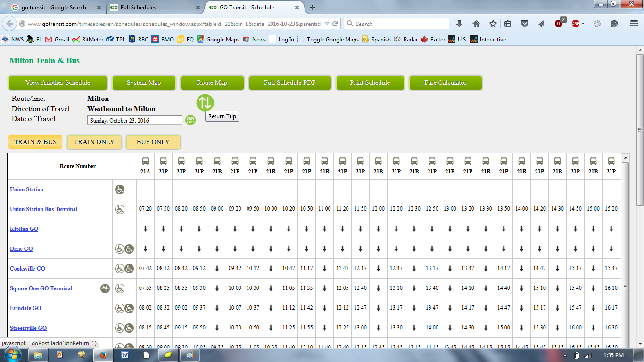Click the four-squares extension icon in toolbar

[x=597, y=24]
